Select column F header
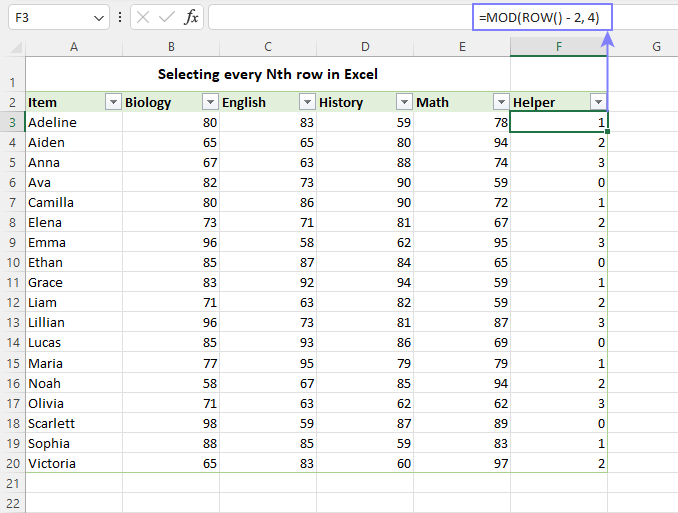The width and height of the screenshot is (678, 513). coord(558,47)
